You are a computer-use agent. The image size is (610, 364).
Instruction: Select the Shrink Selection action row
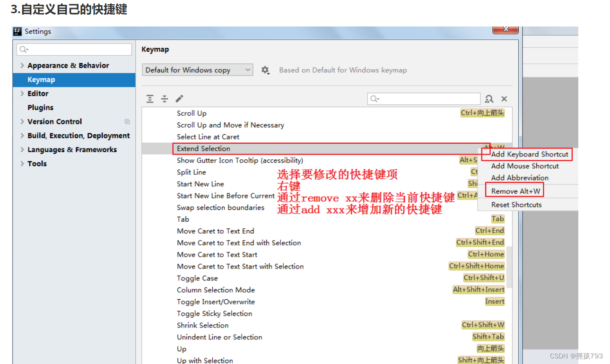324,326
